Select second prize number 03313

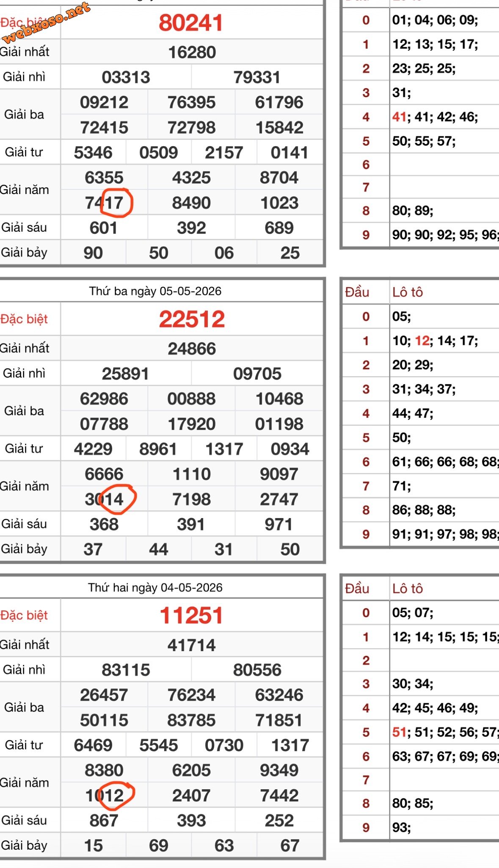pyautogui.click(x=126, y=78)
